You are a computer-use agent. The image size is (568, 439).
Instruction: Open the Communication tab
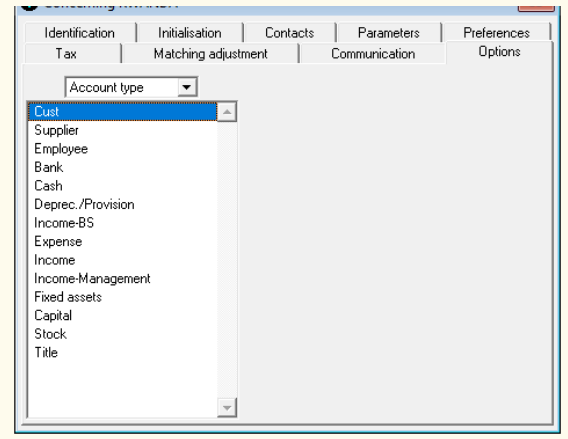pyautogui.click(x=373, y=54)
